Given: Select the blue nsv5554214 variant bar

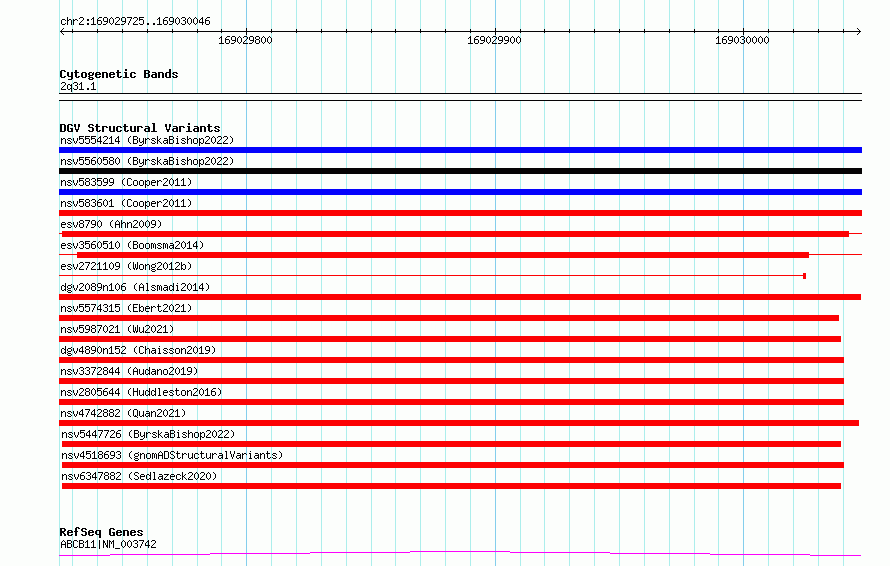Looking at the screenshot, I should (x=460, y=150).
